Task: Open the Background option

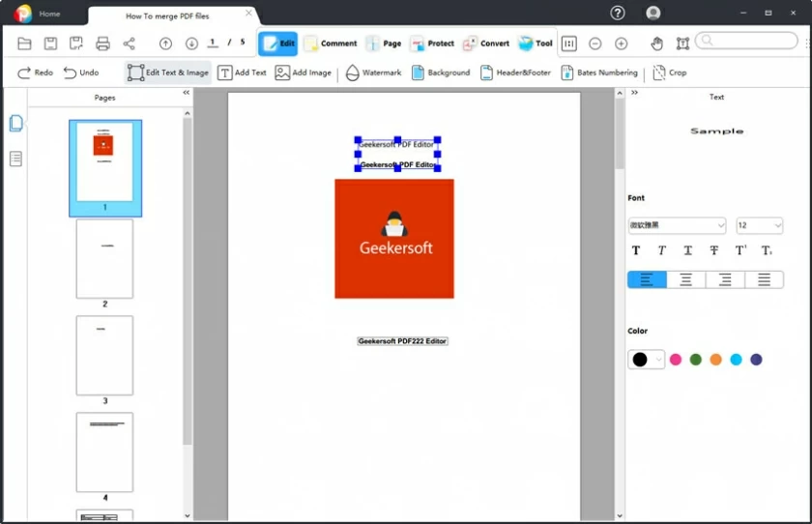Action: pos(441,73)
